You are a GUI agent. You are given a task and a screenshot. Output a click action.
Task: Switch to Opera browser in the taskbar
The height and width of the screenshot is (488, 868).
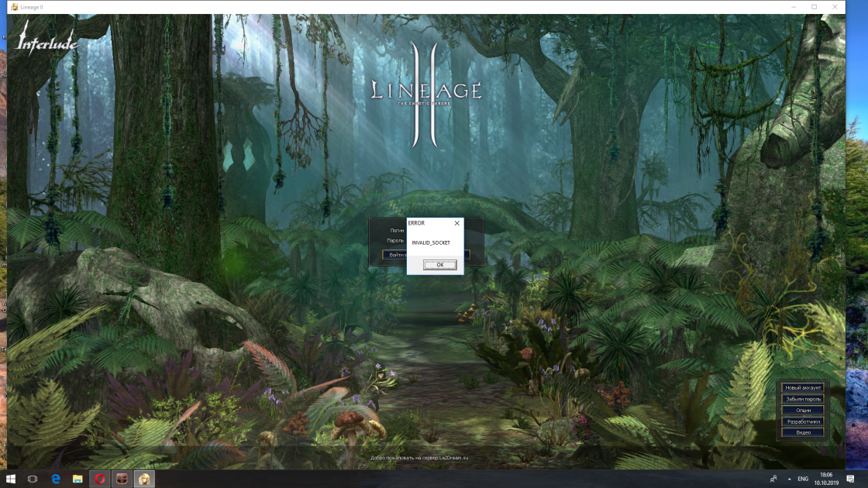coord(100,479)
